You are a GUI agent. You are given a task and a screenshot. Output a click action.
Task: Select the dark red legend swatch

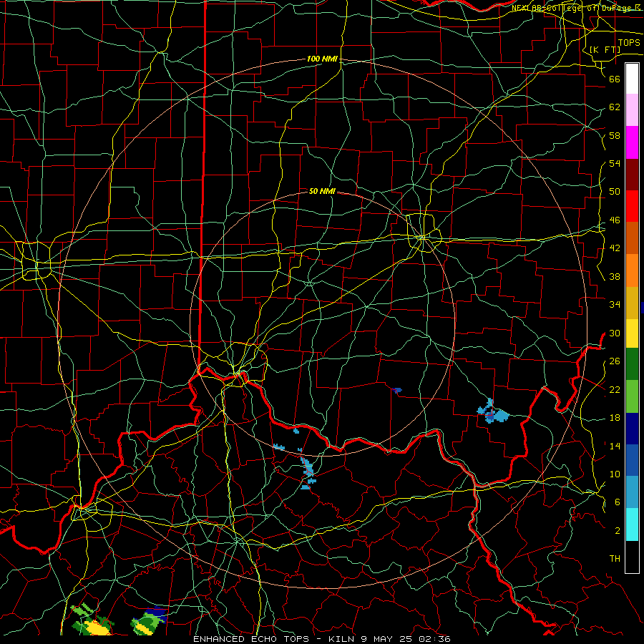632,175
